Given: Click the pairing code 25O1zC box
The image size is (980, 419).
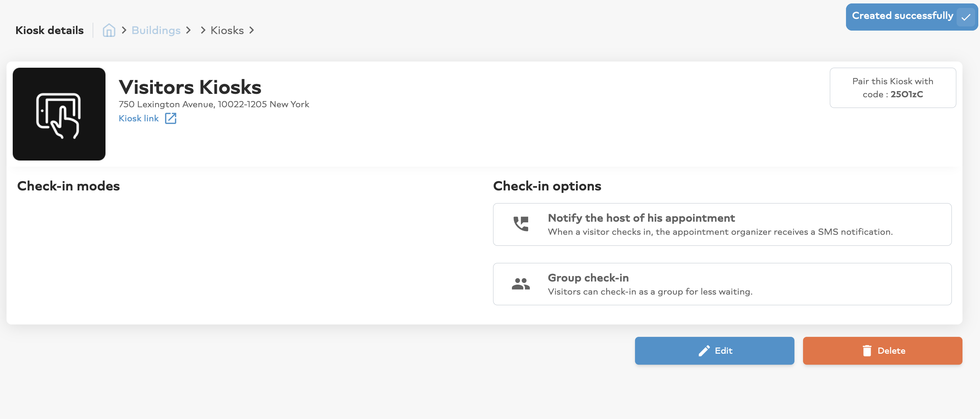Looking at the screenshot, I should pyautogui.click(x=892, y=88).
